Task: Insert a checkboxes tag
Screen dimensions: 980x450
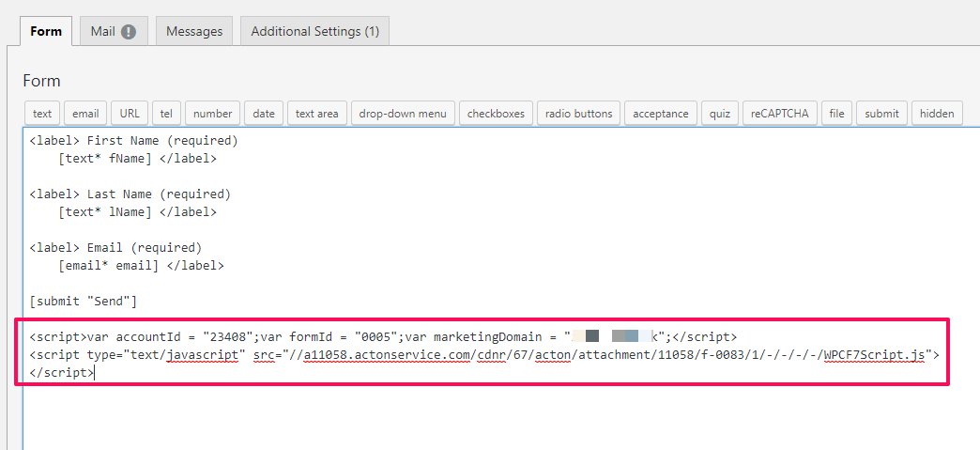Action: pos(497,114)
